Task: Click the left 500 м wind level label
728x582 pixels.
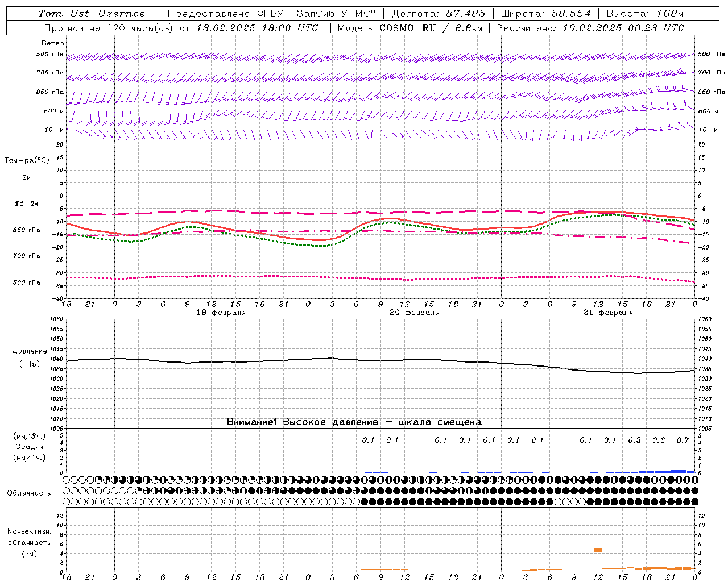Action: 55,111
